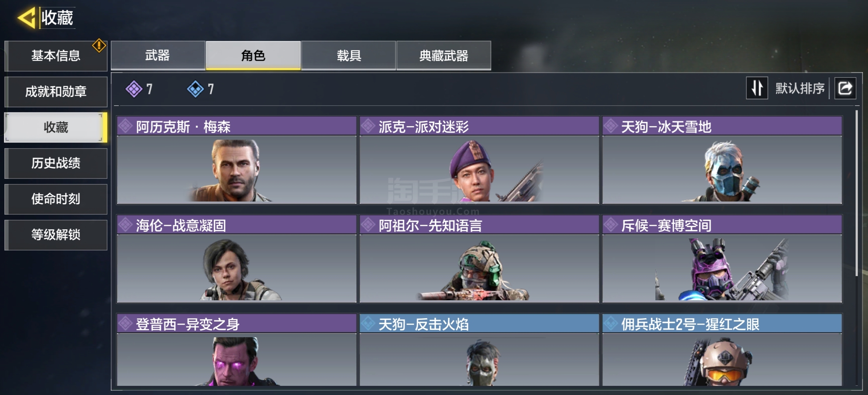The image size is (868, 395).
Task: Select 成就和勋章 in the sidebar
Action: click(x=56, y=91)
